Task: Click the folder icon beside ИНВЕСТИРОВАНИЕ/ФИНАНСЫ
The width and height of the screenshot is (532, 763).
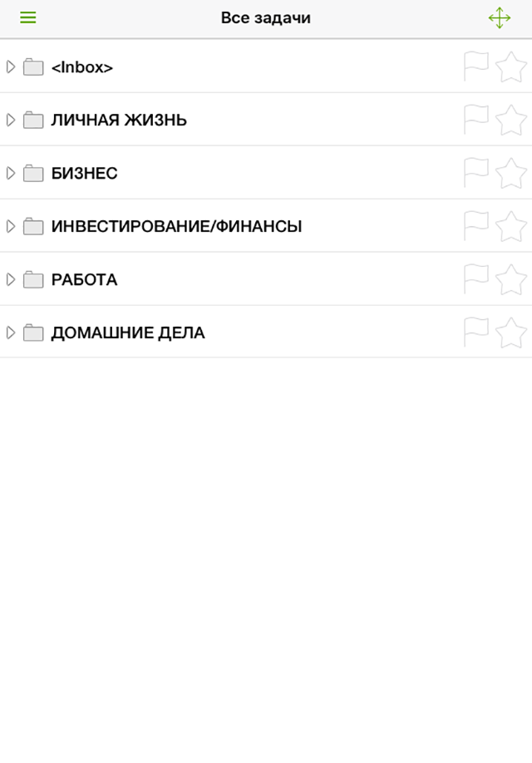Action: click(x=33, y=226)
